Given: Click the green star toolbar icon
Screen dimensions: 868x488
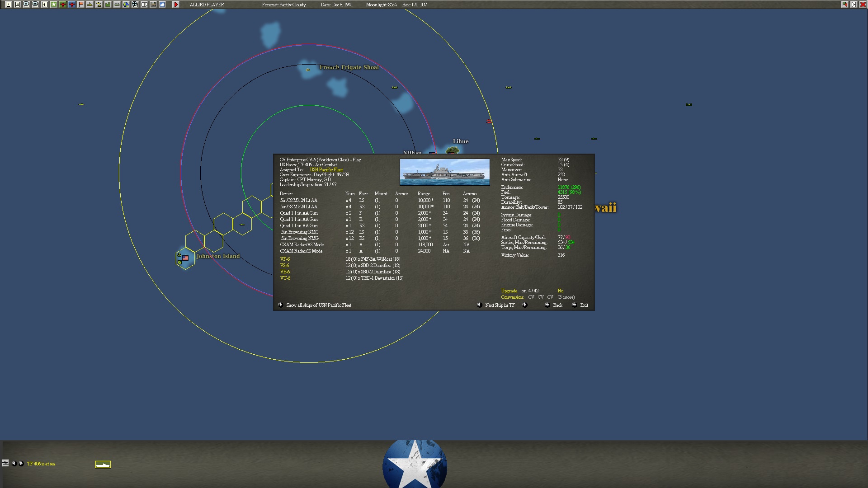Looking at the screenshot, I should tap(54, 5).
